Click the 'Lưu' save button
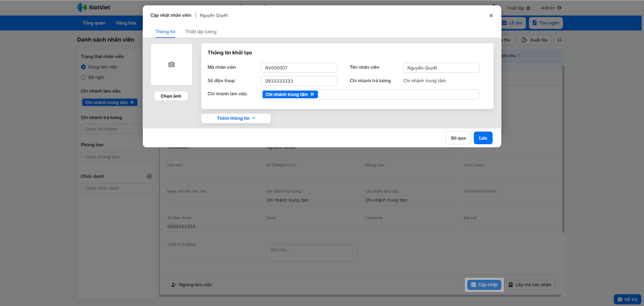 (x=483, y=138)
